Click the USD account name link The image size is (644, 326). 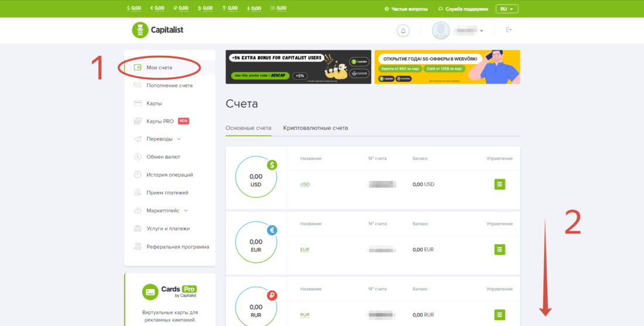click(305, 184)
